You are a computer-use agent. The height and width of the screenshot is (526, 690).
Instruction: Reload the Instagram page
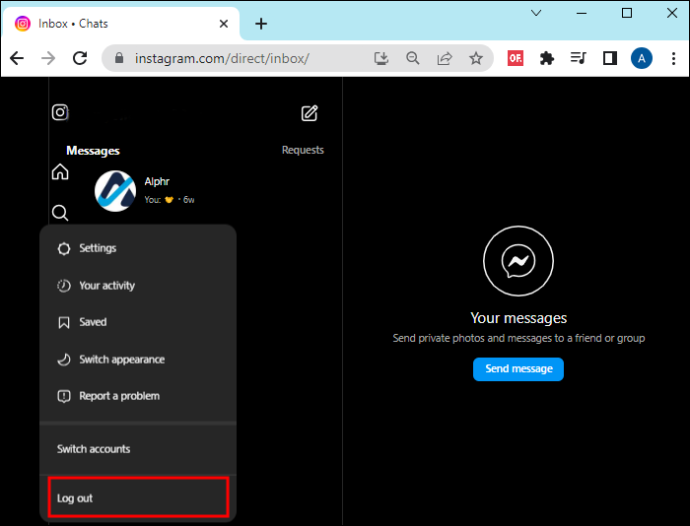(80, 58)
